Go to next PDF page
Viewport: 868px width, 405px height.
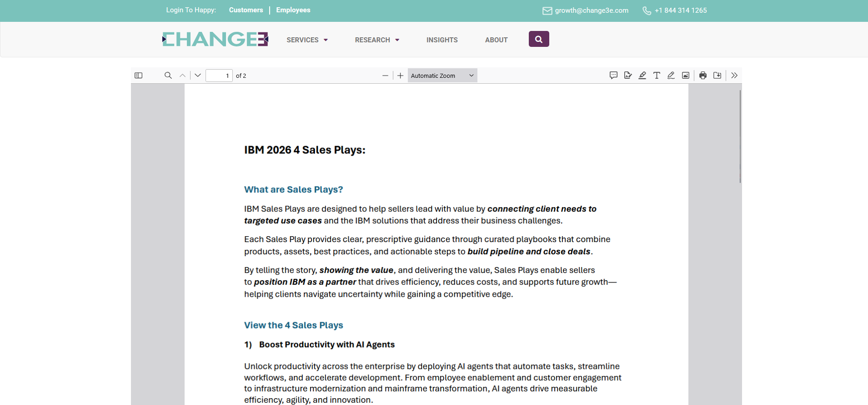point(198,76)
